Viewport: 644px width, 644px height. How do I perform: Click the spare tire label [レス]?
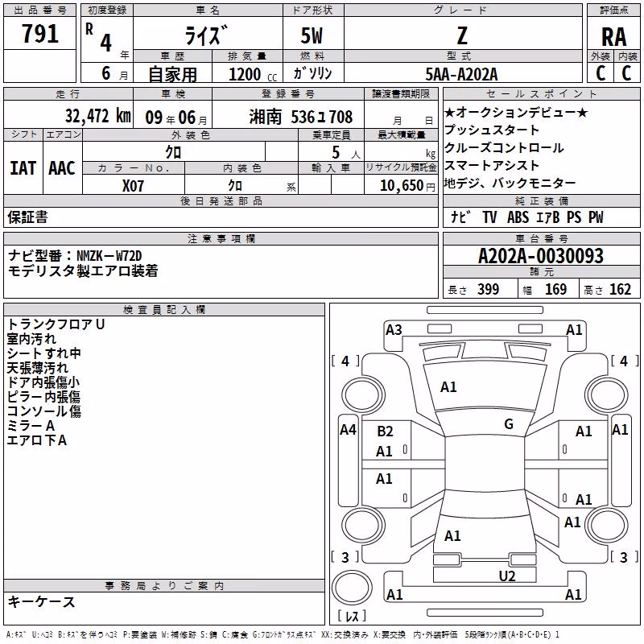(352, 616)
